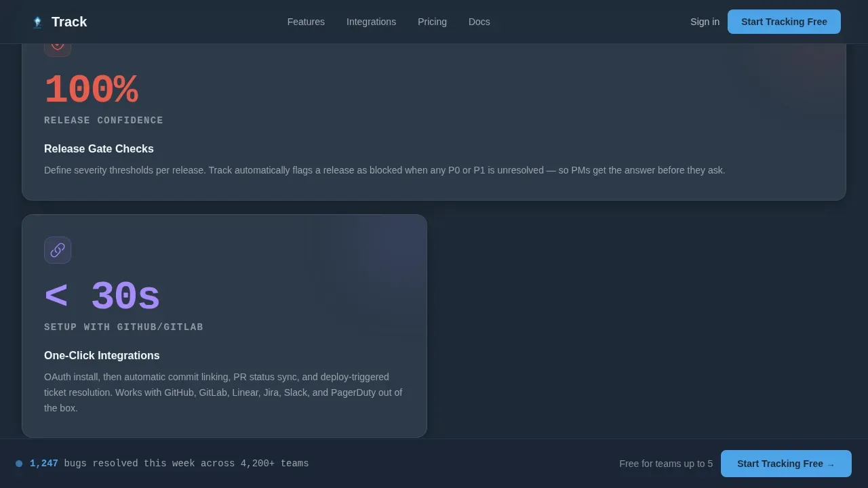This screenshot has height=488, width=868.
Task: Go to the Pricing page
Action: point(432,22)
